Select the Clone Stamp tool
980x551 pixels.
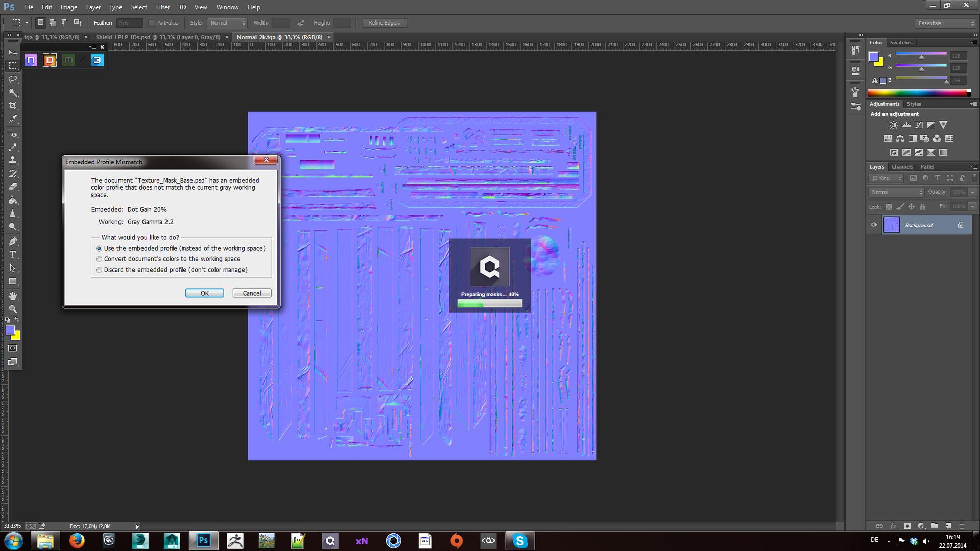tap(13, 161)
